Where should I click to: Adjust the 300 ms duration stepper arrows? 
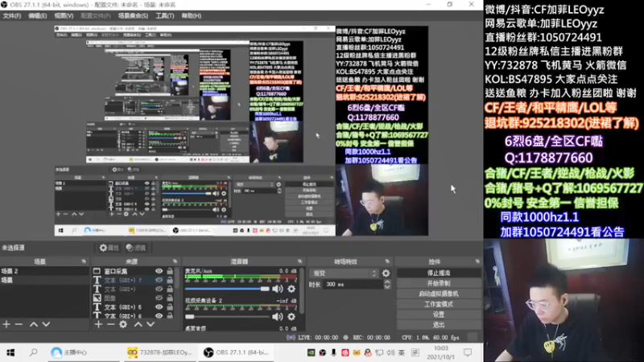(x=387, y=284)
